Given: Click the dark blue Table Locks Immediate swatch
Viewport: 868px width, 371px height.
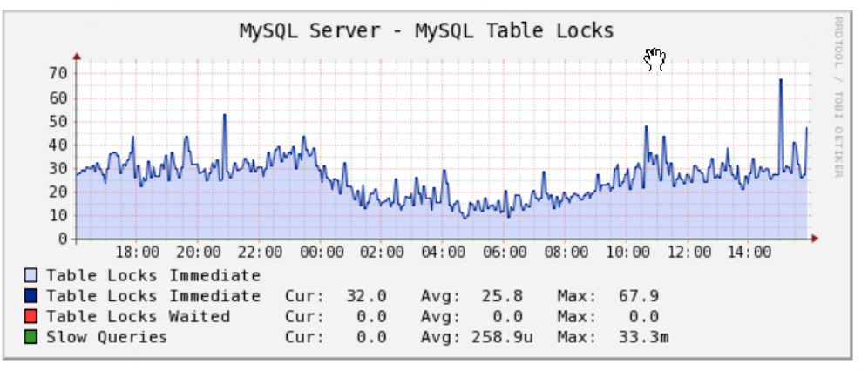Looking at the screenshot, I should [31, 296].
